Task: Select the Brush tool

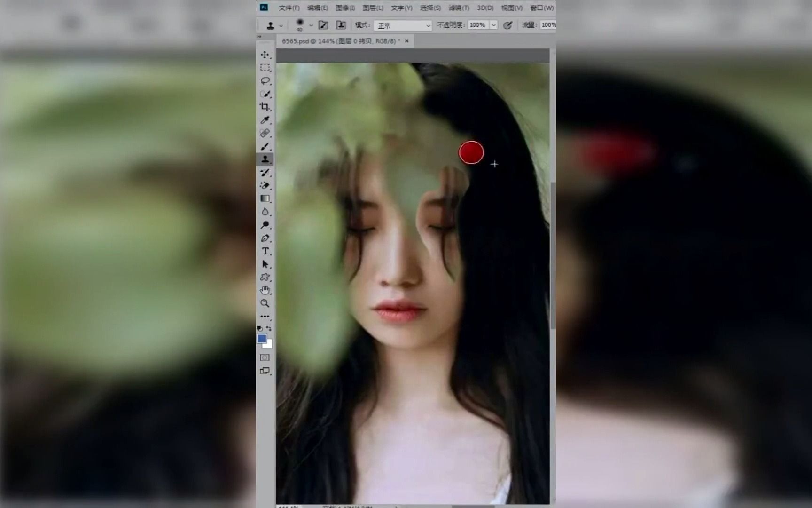Action: [265, 146]
